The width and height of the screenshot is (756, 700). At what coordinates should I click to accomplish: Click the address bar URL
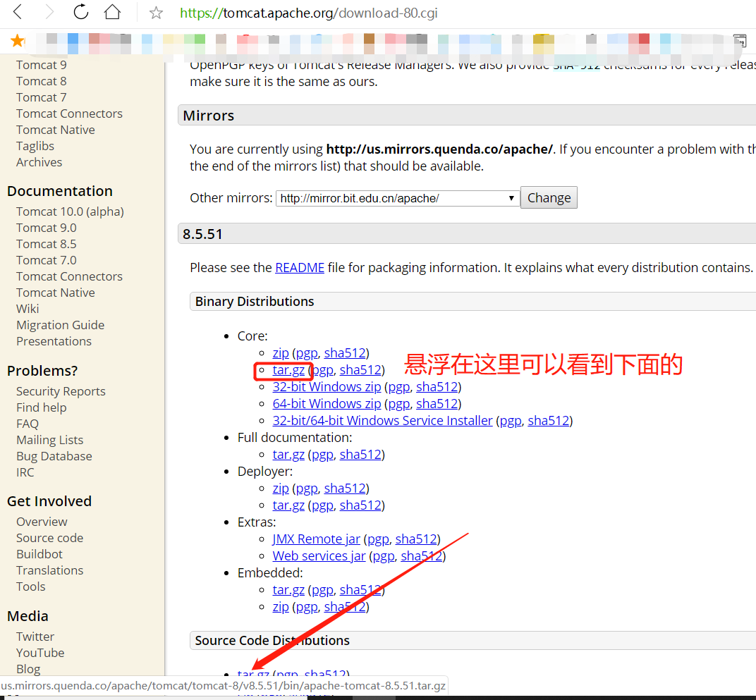tap(309, 13)
